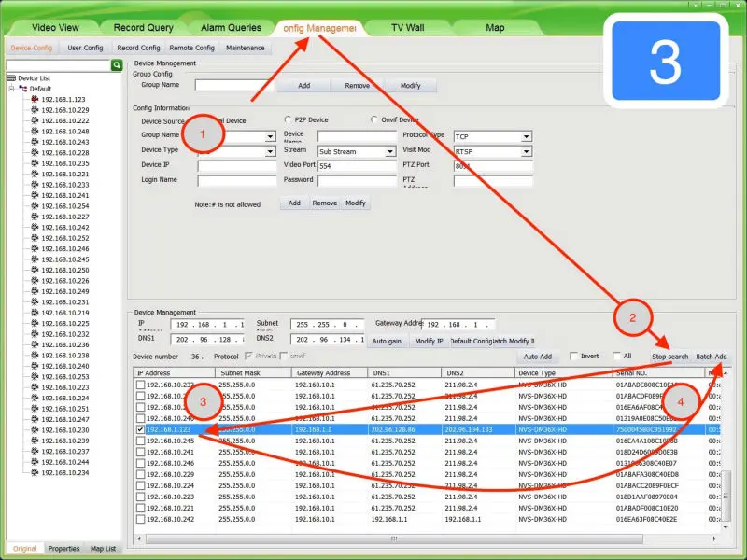Click camera icon beside 192.168.10.222 in tree
The height and width of the screenshot is (560, 747).
pos(35,120)
